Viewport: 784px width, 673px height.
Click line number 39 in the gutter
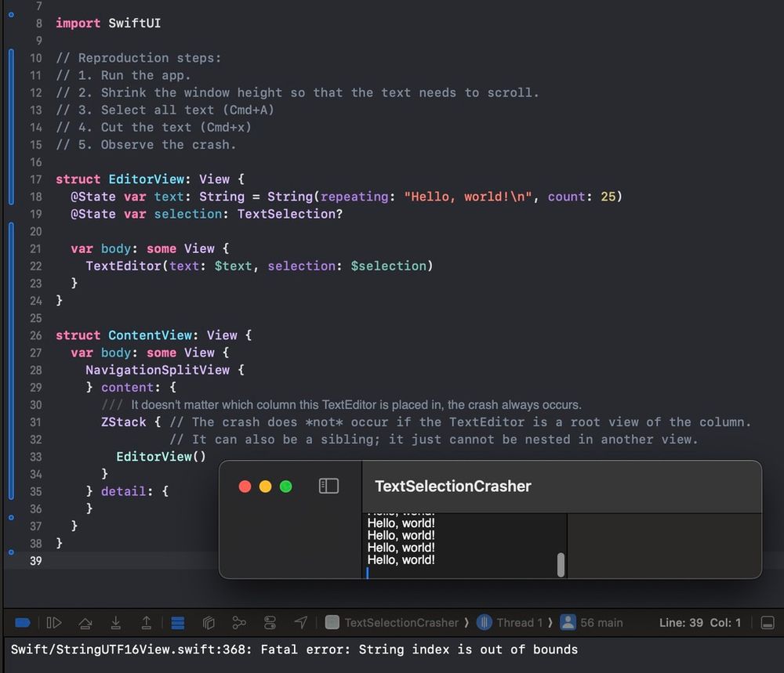[35, 561]
